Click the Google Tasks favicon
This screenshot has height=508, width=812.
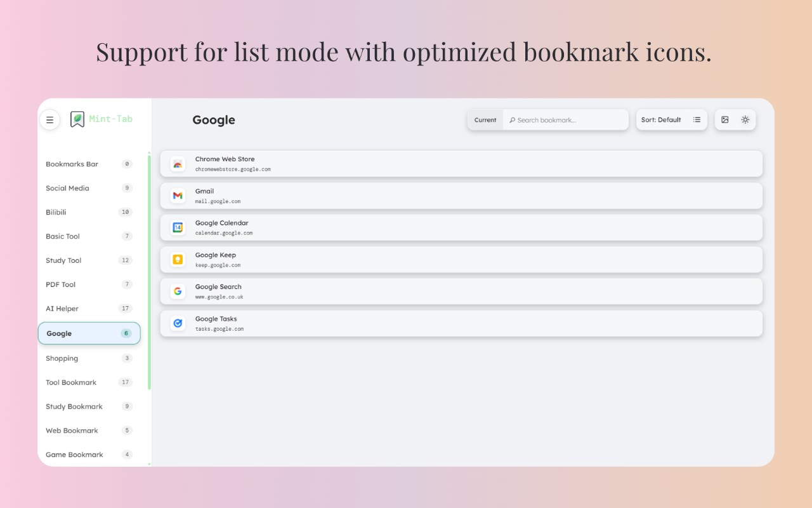click(x=178, y=323)
